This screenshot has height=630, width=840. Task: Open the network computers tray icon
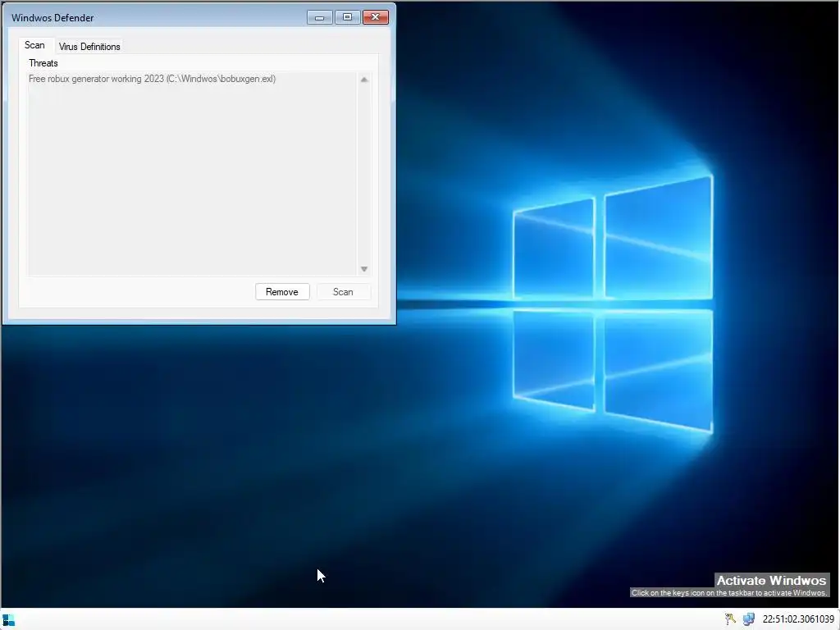[748, 619]
